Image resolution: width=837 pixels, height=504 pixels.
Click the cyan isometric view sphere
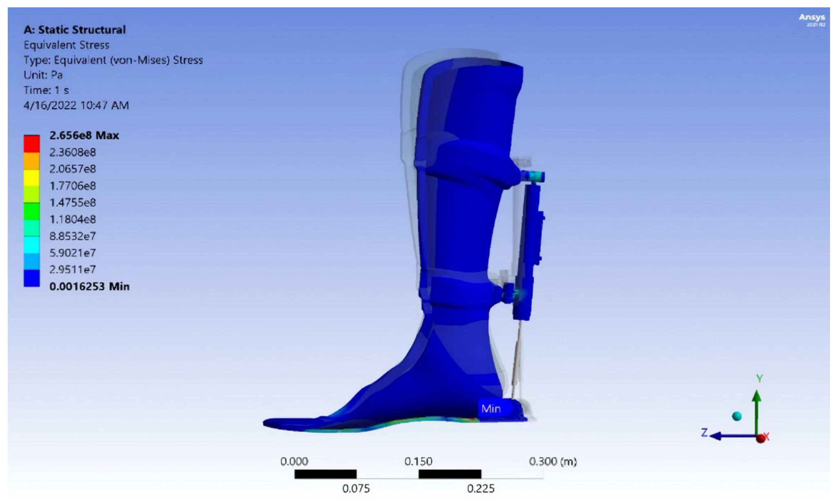click(x=737, y=416)
